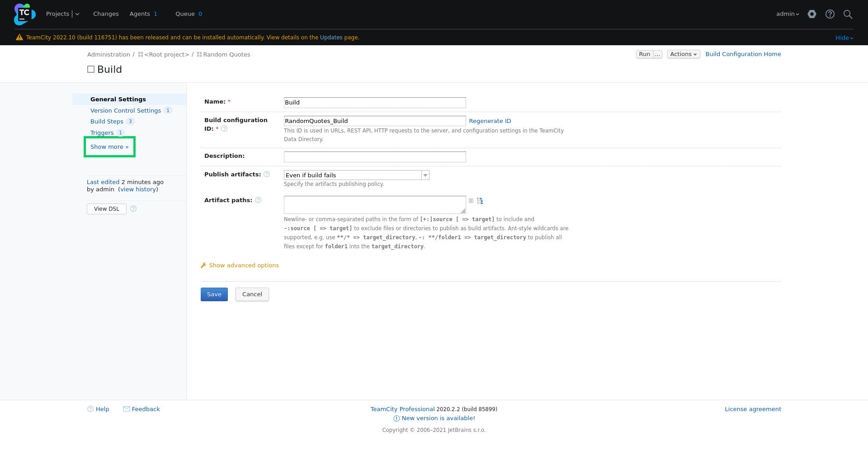The image size is (868, 450).
Task: Focus the Description input field
Action: click(x=375, y=157)
